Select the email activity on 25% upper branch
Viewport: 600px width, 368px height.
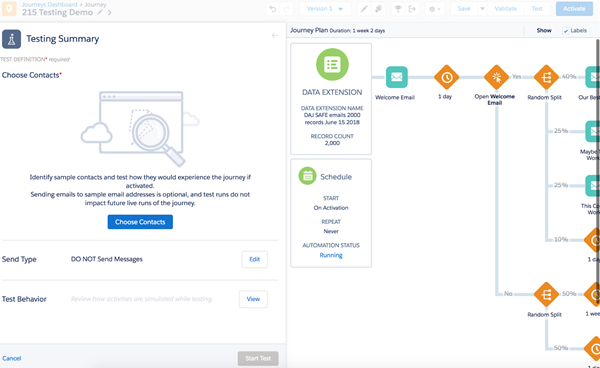point(593,131)
